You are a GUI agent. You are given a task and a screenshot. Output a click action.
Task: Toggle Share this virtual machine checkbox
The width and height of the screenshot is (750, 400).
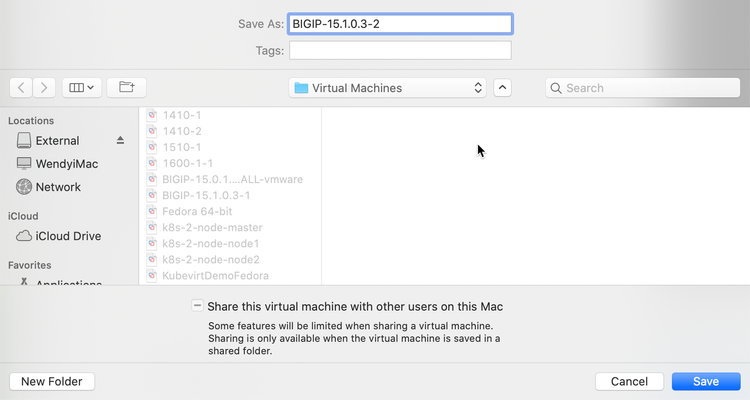(x=195, y=306)
